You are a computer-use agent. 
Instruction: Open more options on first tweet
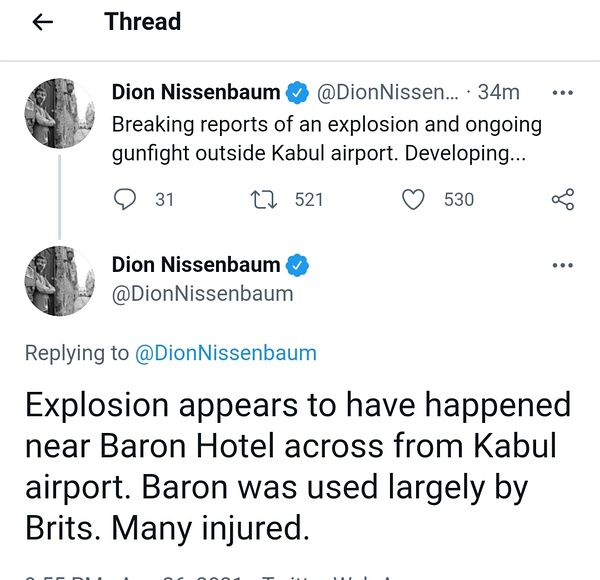tap(563, 93)
